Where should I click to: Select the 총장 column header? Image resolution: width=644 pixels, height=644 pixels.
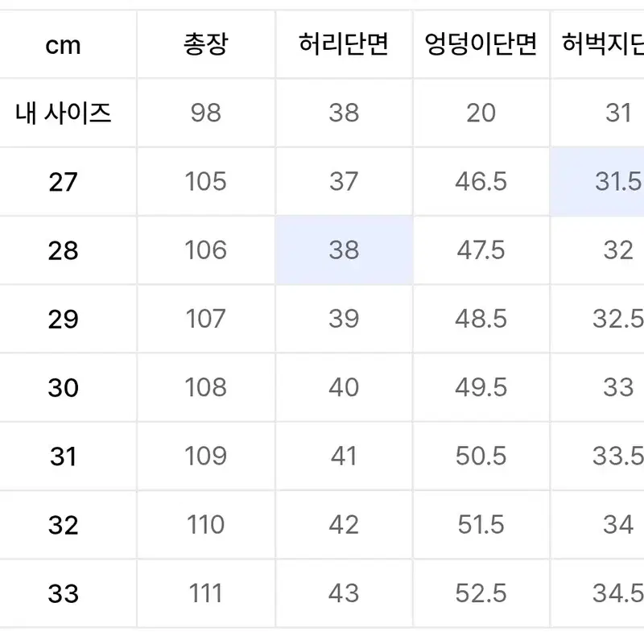coord(206,44)
